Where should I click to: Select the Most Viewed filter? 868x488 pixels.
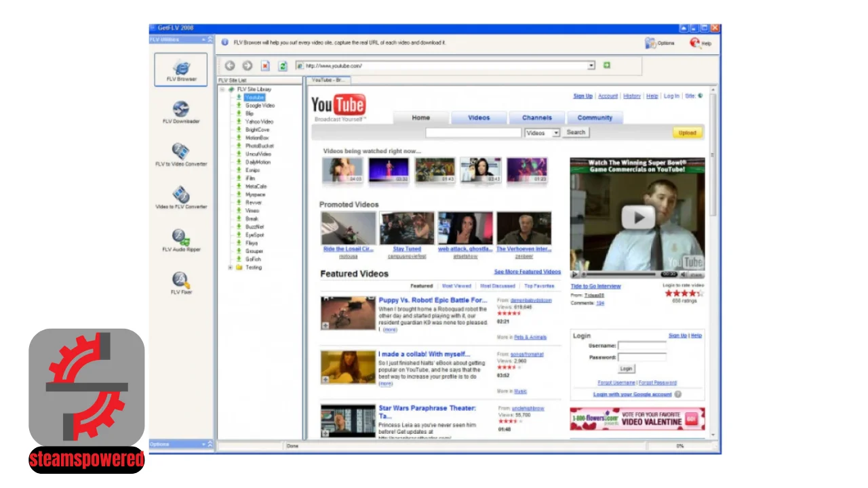pyautogui.click(x=456, y=286)
